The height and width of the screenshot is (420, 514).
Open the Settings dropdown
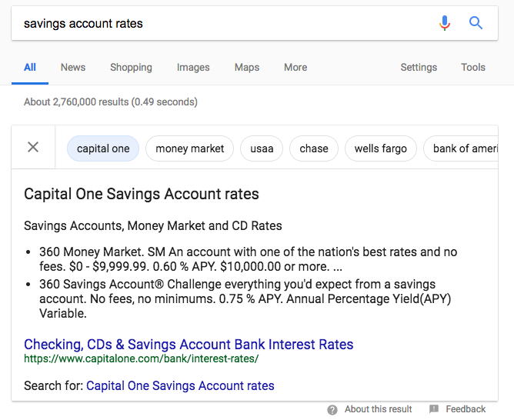[x=419, y=67]
